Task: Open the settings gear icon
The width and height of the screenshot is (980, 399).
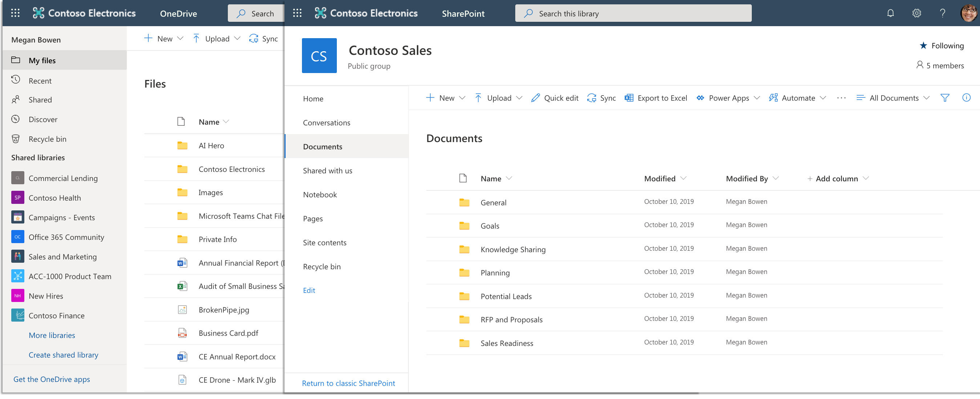Action: pyautogui.click(x=916, y=13)
